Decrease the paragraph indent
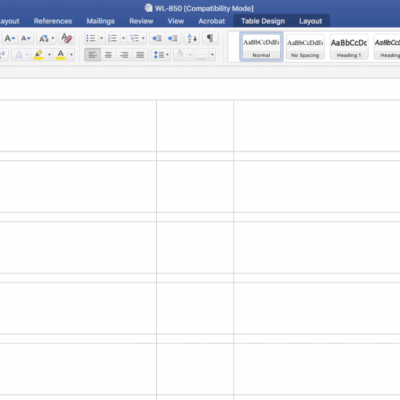The height and width of the screenshot is (400, 400). 157,38
